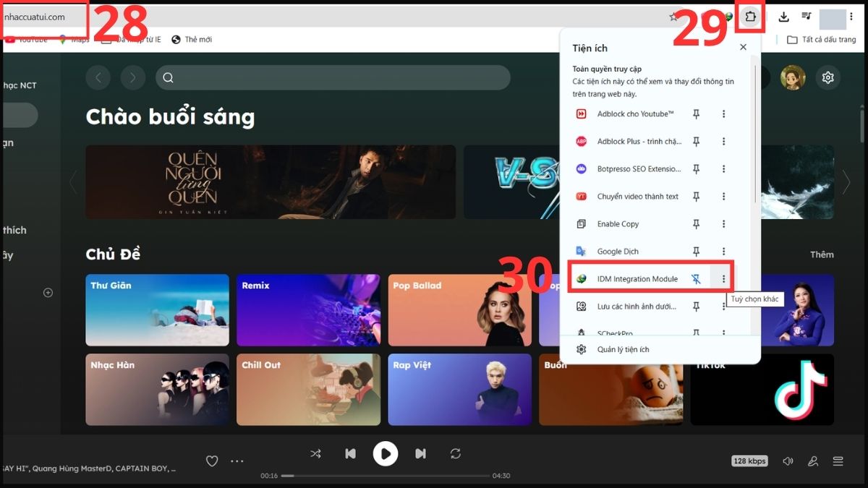Pin Google Dịch to the toolbar
Viewport: 868px width, 488px height.
click(x=696, y=252)
